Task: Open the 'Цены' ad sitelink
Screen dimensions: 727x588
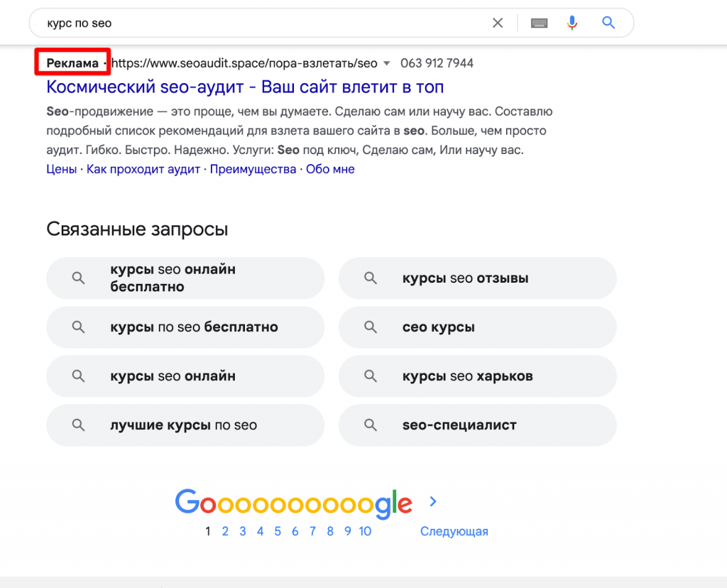Action: coord(61,169)
